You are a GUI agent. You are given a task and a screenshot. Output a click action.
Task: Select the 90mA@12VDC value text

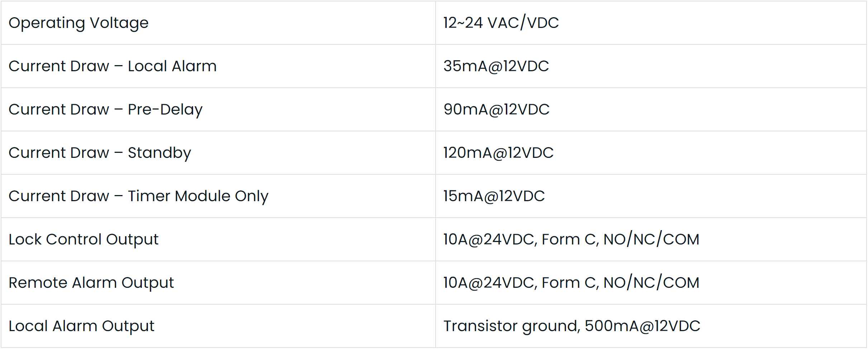tap(497, 110)
